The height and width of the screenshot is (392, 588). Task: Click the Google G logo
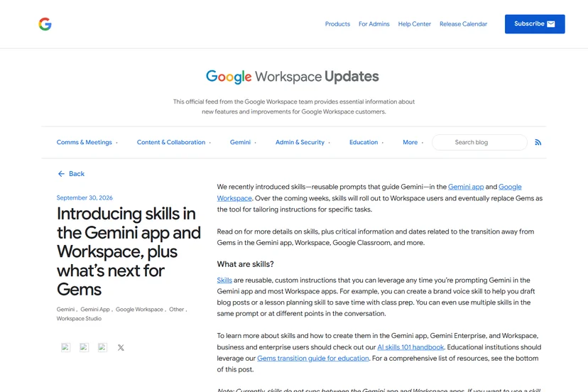click(x=45, y=24)
